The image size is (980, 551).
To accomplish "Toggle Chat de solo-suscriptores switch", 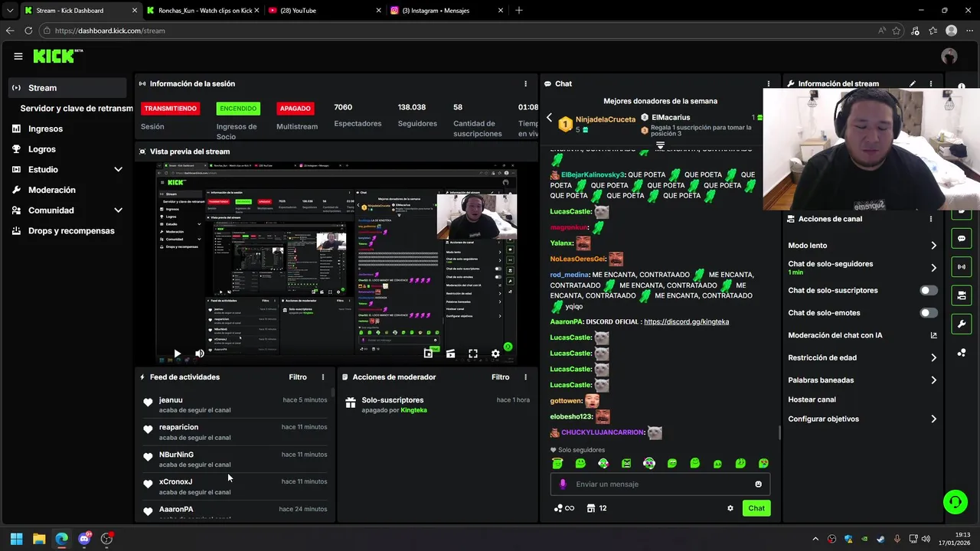I will point(928,290).
